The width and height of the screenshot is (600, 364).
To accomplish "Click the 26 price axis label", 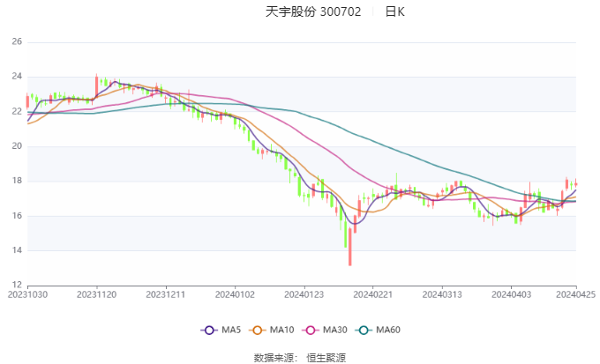I will tap(17, 41).
